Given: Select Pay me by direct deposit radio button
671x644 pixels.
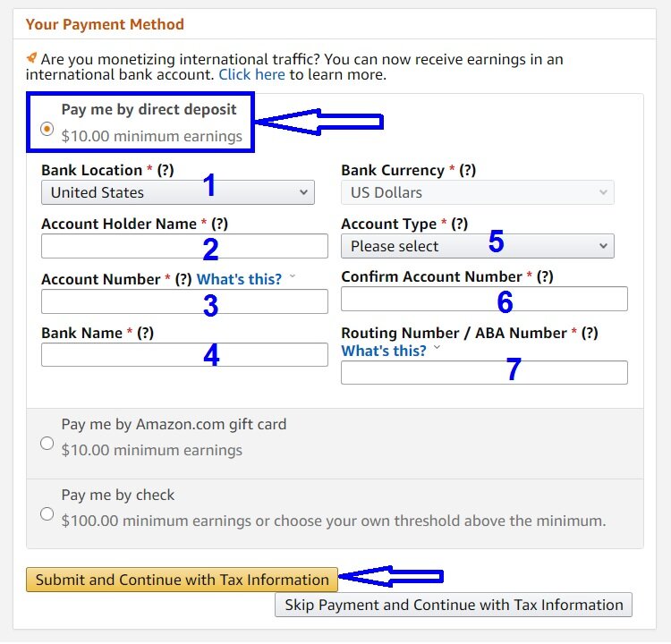Looking at the screenshot, I should click(x=47, y=129).
